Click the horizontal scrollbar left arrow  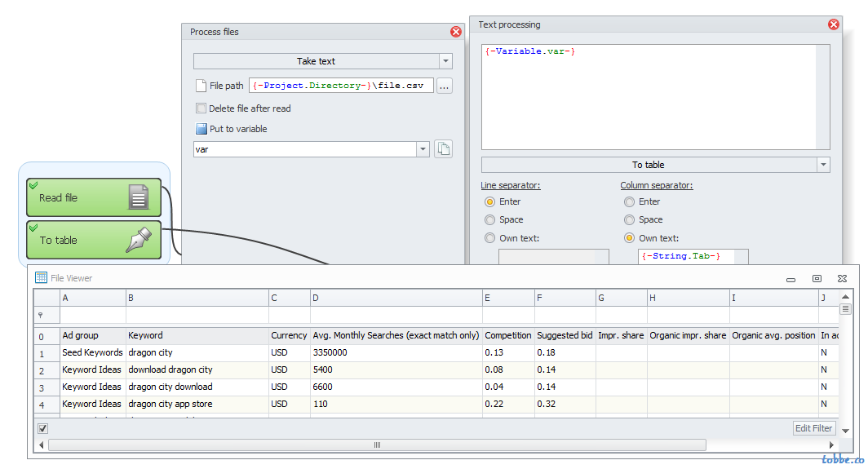[41, 445]
